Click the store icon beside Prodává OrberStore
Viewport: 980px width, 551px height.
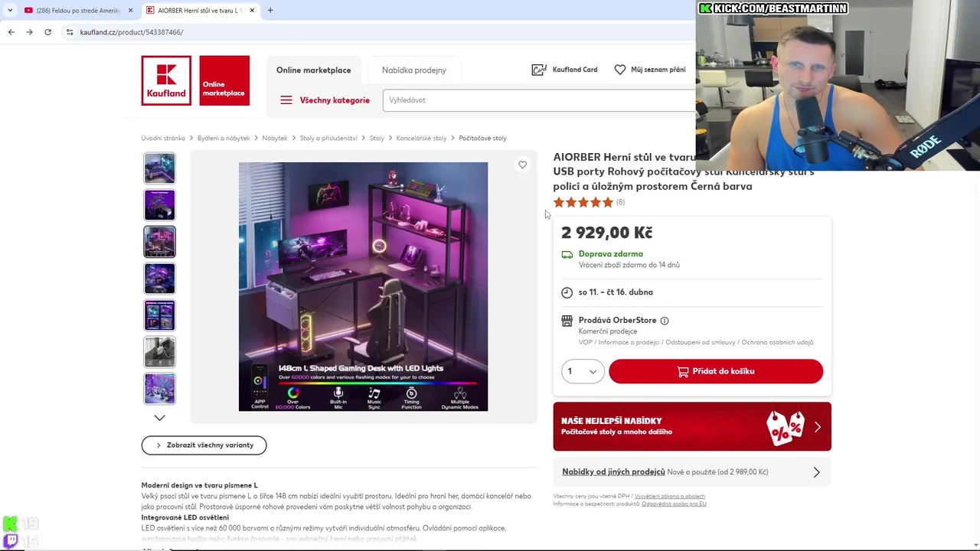click(x=567, y=321)
